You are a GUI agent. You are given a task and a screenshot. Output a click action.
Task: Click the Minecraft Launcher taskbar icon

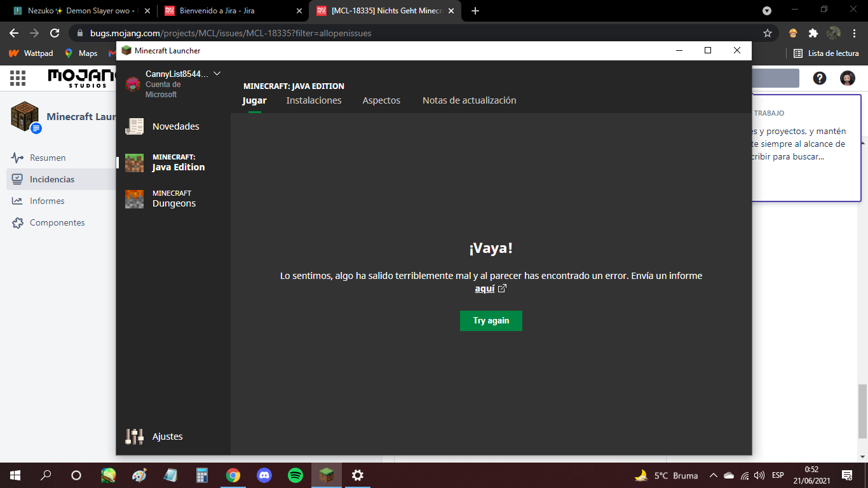click(326, 475)
